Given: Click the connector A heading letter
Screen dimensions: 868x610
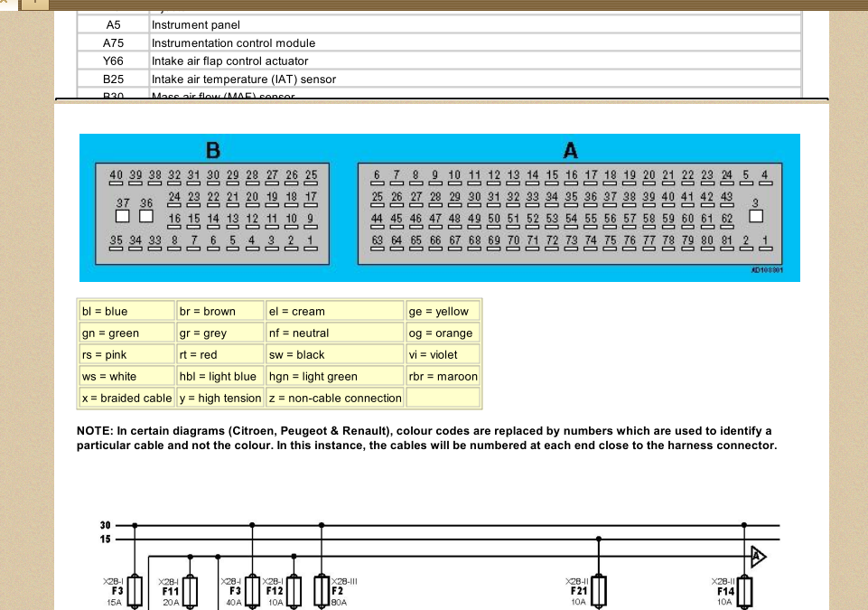Looking at the screenshot, I should [570, 150].
